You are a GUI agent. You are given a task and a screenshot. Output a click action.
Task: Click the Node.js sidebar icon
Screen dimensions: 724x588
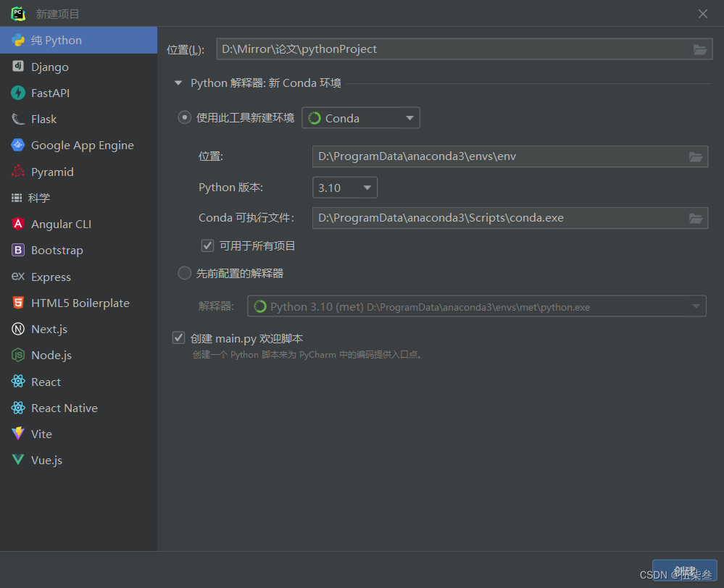(17, 355)
